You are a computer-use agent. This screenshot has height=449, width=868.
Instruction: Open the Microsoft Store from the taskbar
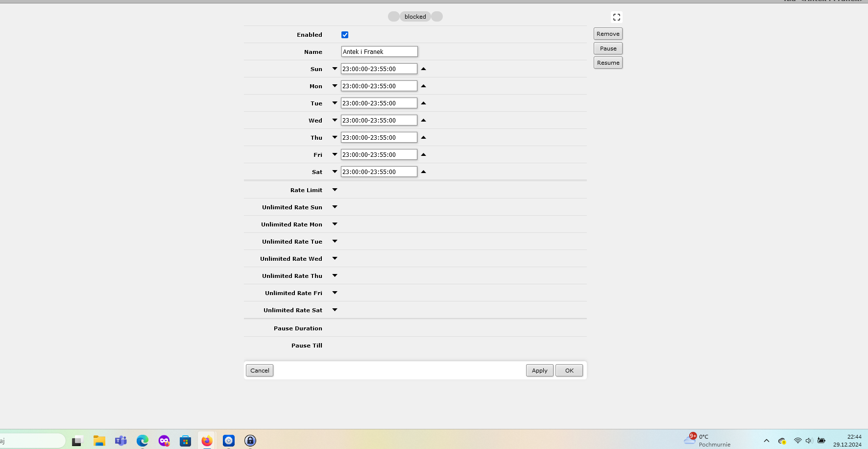tap(185, 440)
